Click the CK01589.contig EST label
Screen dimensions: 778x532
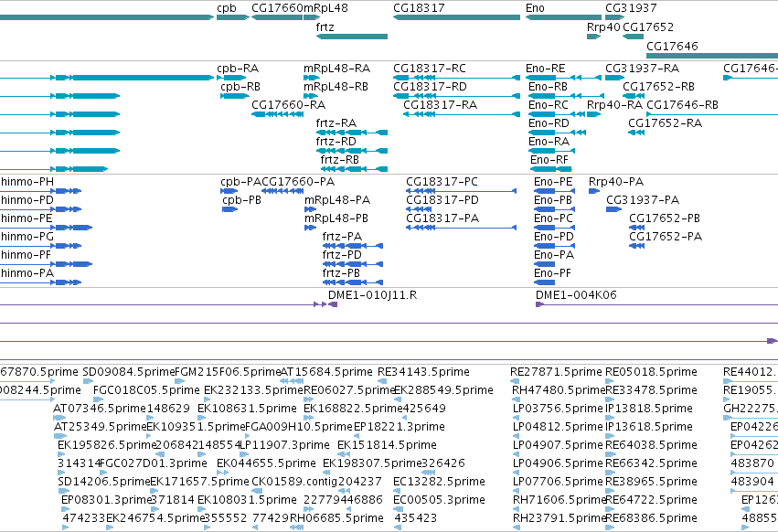click(294, 482)
